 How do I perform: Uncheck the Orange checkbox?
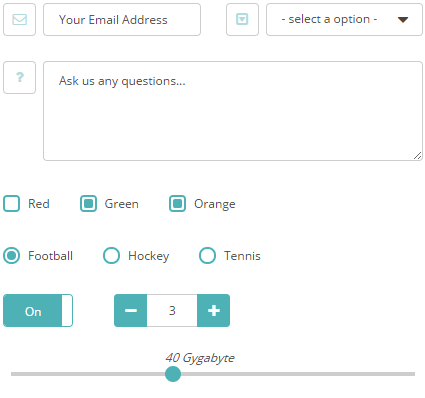[177, 204]
